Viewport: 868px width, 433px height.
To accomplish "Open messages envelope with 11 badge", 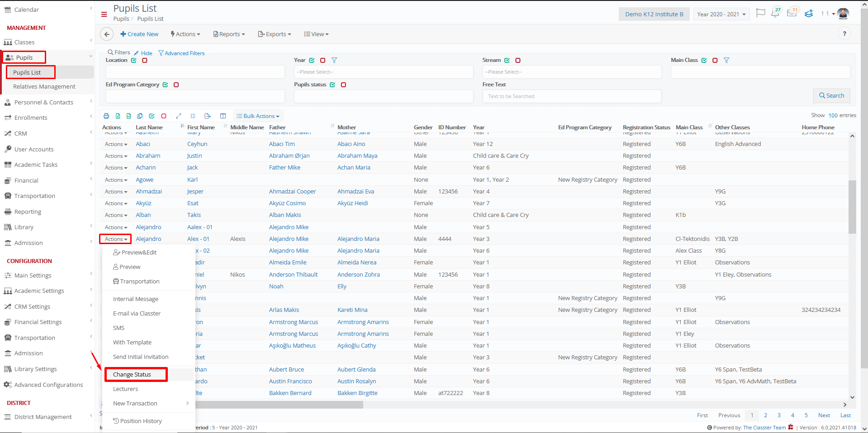I will (x=792, y=13).
